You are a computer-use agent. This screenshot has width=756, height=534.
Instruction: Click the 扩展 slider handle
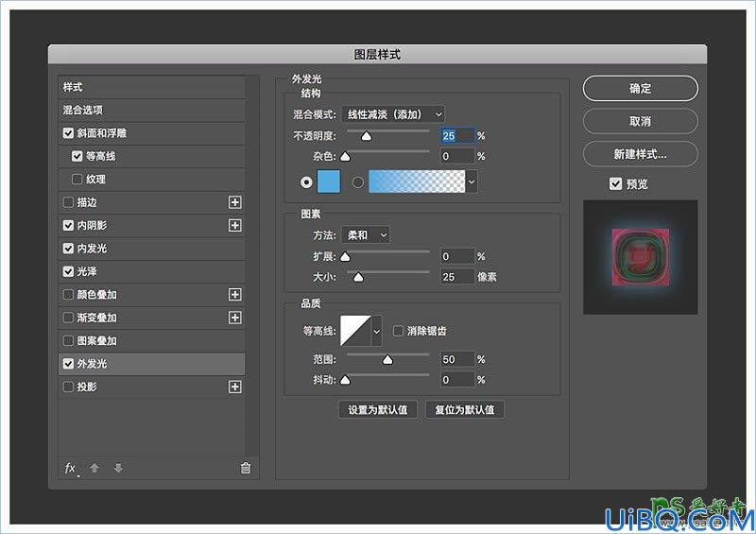coord(345,256)
